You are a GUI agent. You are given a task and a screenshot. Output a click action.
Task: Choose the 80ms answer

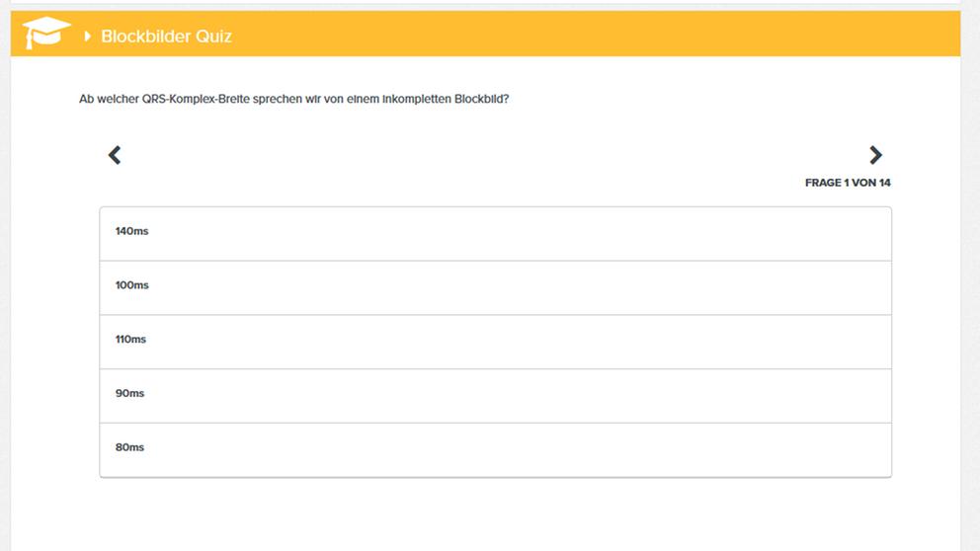click(496, 450)
